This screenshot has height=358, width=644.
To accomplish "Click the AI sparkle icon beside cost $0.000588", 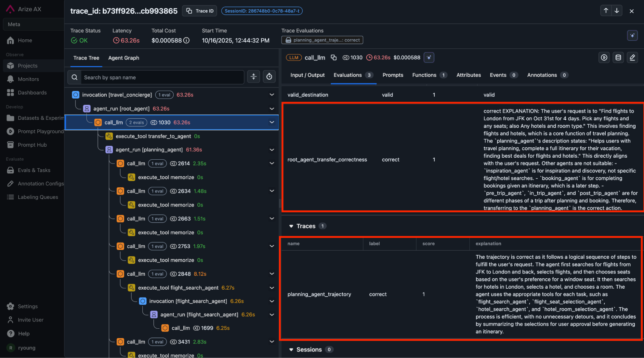I will [429, 57].
